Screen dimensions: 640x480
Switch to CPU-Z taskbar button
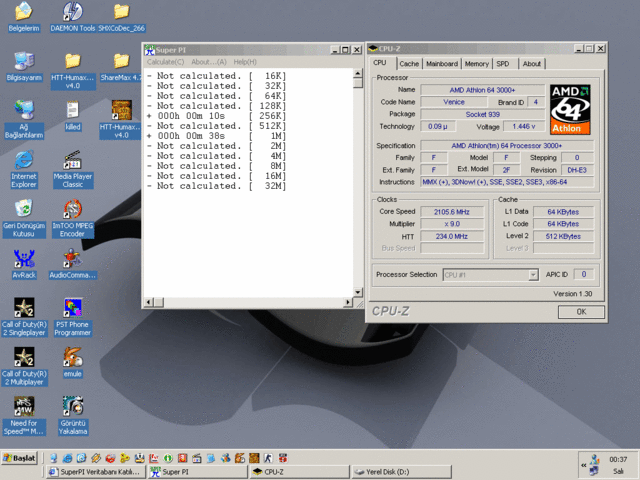[300, 472]
